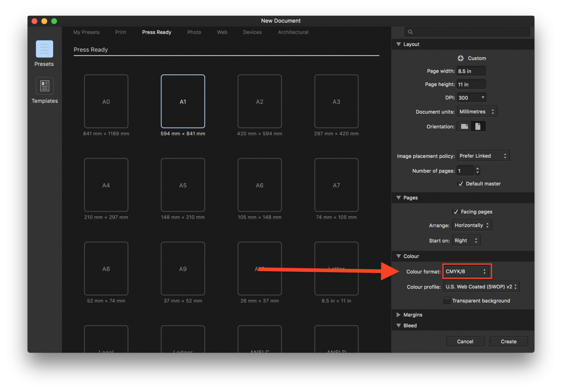Choose landscape orientation icon
562x392 pixels.
pyautogui.click(x=465, y=127)
